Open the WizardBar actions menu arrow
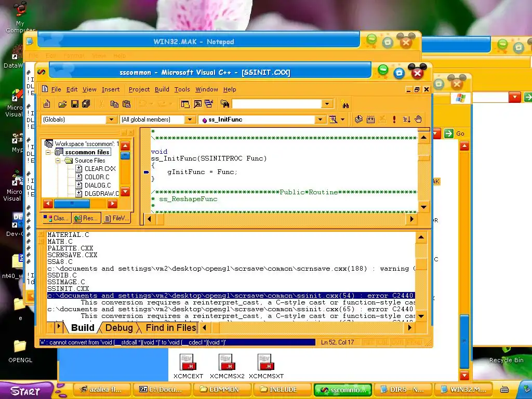 (x=342, y=119)
